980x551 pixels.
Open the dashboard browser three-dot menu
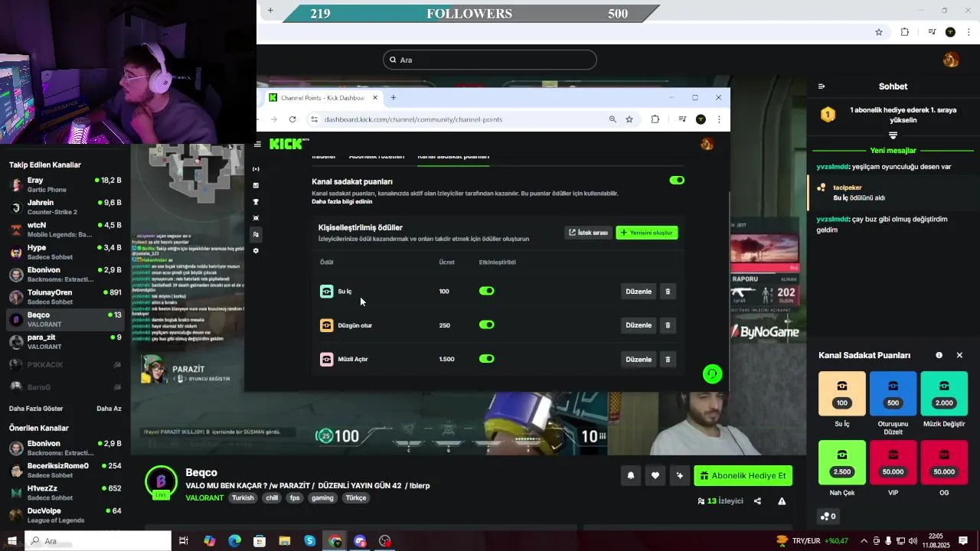click(x=719, y=119)
